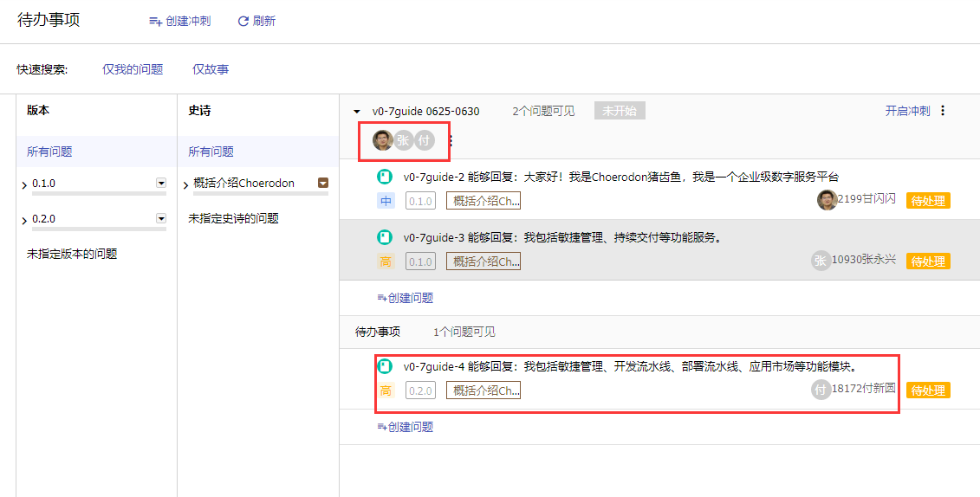Click 创建问题 under the backlog 待办事项
Image resolution: width=980 pixels, height=497 pixels.
[406, 427]
